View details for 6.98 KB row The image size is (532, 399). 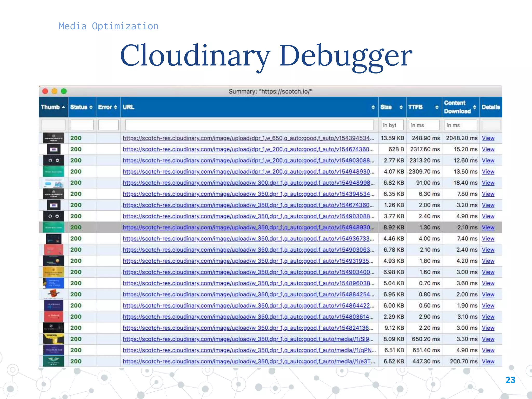point(488,272)
